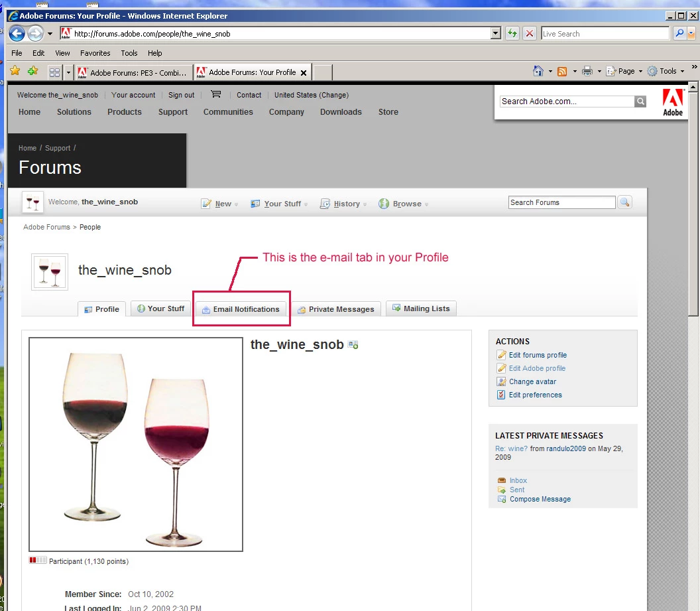
Task: Click Edit Adobe profile link
Action: tap(537, 368)
